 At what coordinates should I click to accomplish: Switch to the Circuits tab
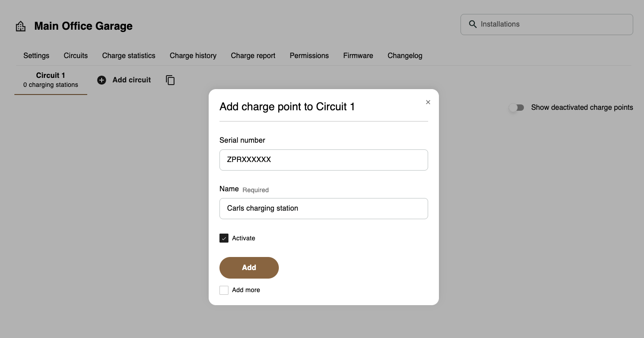[x=76, y=56]
